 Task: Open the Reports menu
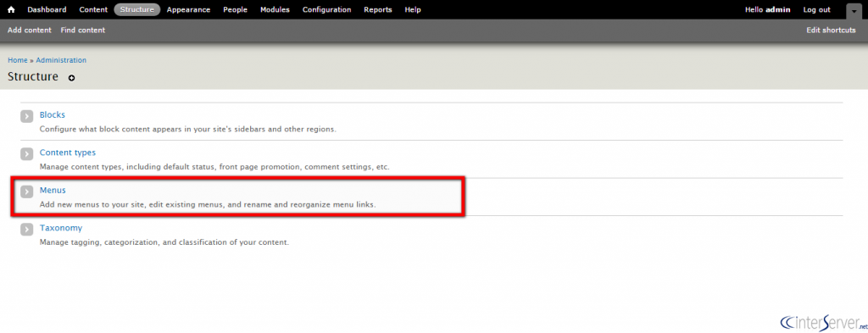pyautogui.click(x=378, y=9)
